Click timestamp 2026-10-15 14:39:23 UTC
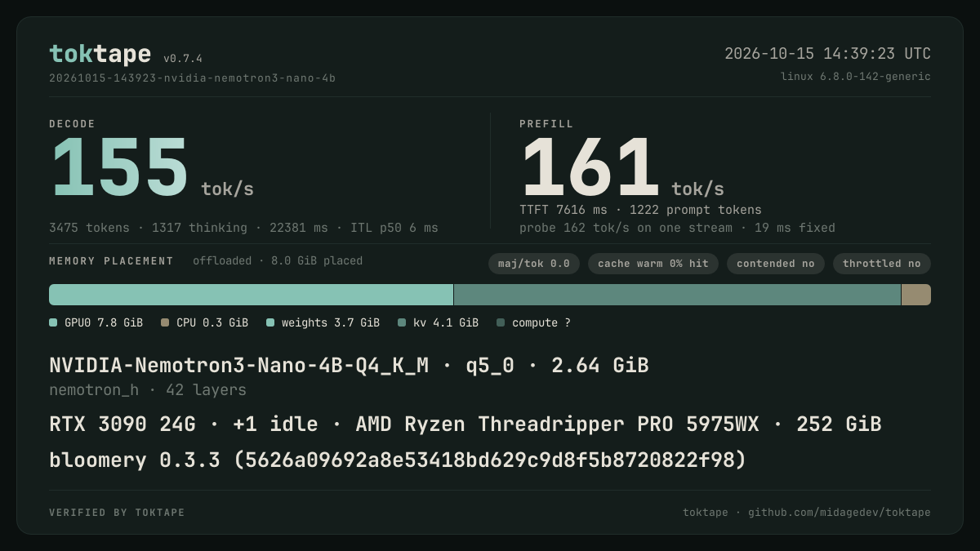The width and height of the screenshot is (980, 551). pos(827,54)
